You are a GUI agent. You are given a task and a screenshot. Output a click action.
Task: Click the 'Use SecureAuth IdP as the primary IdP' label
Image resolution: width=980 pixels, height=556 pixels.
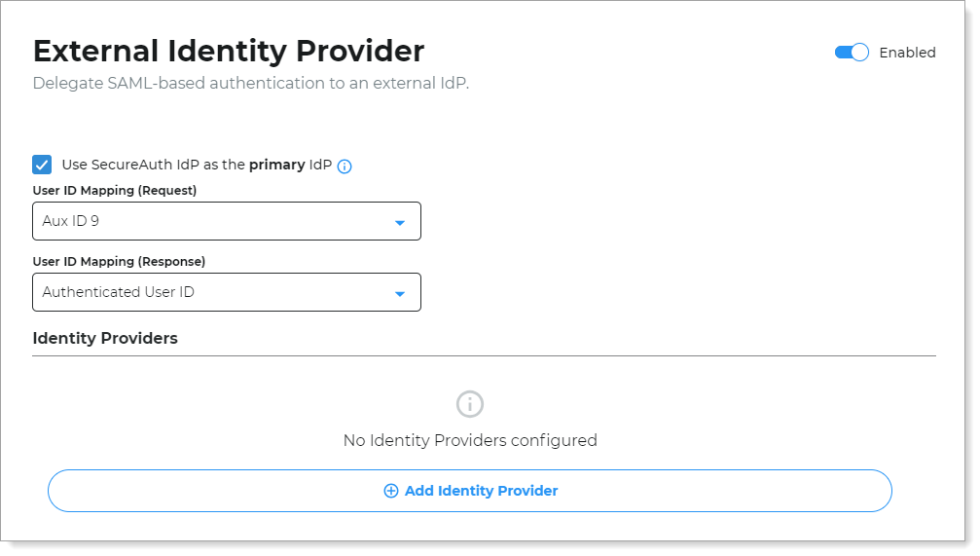click(x=197, y=165)
